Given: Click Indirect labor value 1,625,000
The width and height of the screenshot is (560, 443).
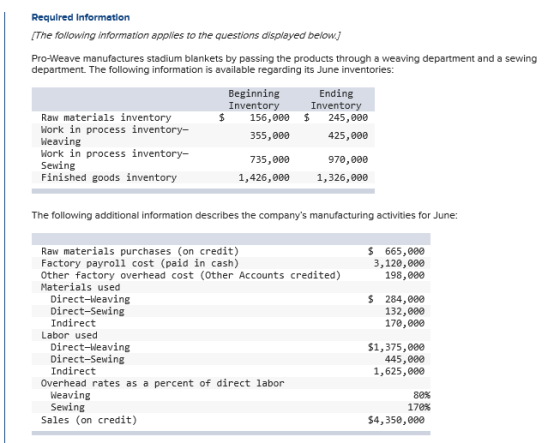Looking at the screenshot, I should tap(399, 371).
